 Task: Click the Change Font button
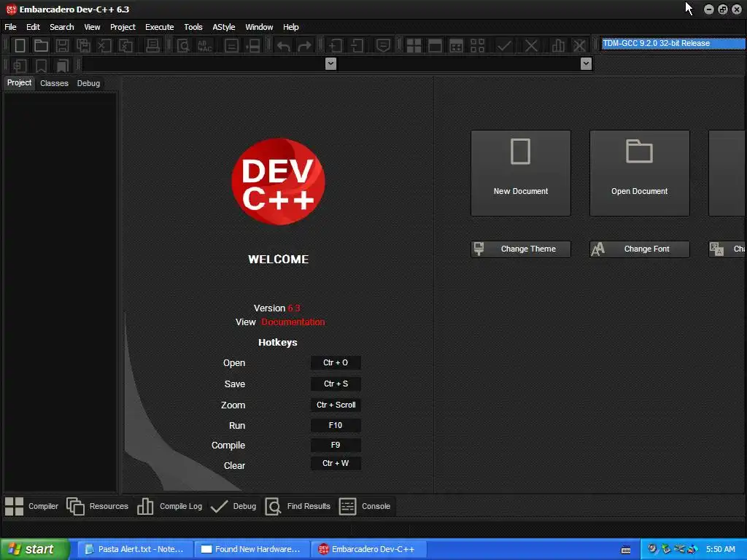[639, 249]
